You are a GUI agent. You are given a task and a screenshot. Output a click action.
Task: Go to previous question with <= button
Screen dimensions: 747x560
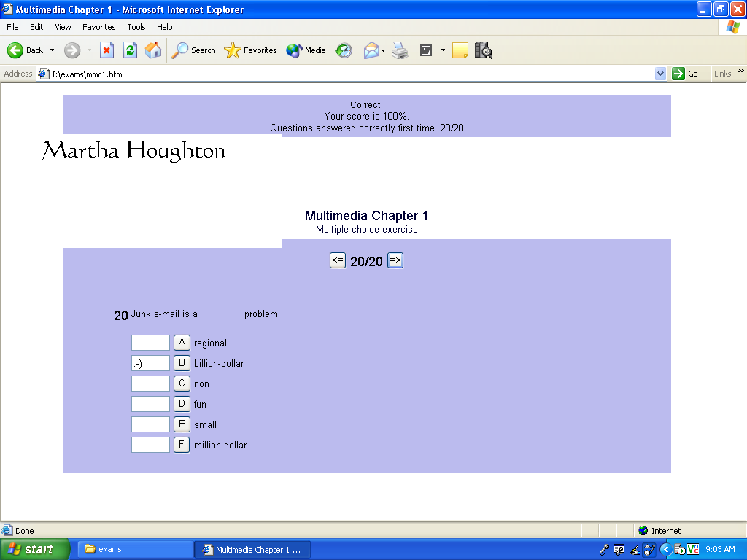coord(338,260)
